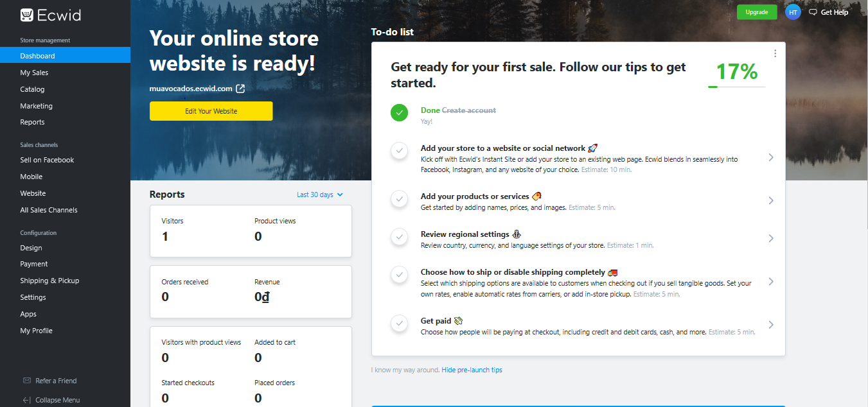Click the green Upgrade button
The image size is (868, 407).
click(756, 12)
